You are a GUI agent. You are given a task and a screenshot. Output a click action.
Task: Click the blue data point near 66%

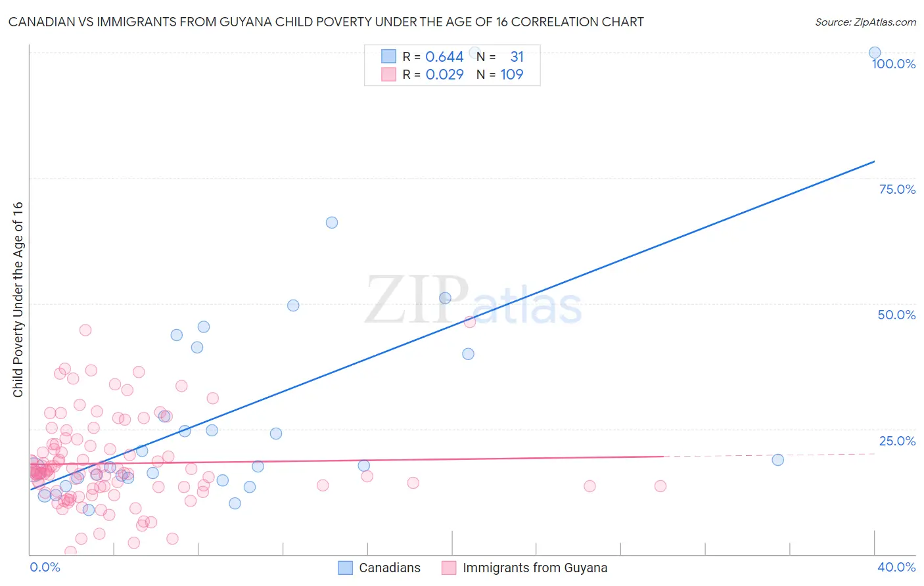[332, 223]
